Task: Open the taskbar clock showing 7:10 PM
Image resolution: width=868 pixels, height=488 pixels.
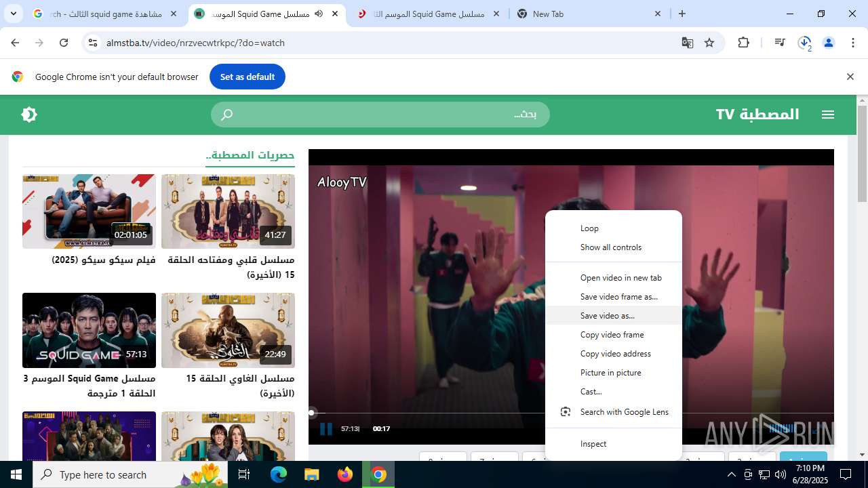Action: [x=810, y=474]
